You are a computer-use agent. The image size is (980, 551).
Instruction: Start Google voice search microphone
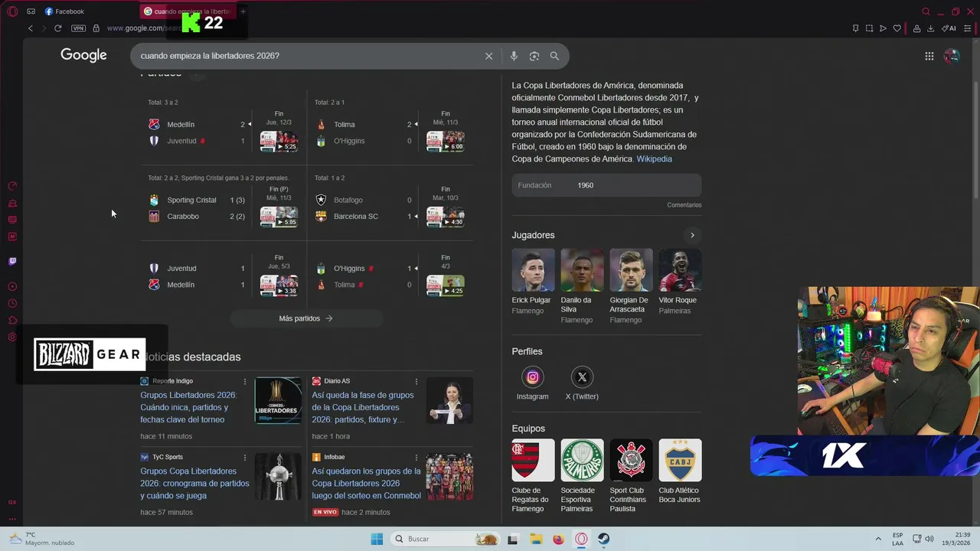(514, 56)
